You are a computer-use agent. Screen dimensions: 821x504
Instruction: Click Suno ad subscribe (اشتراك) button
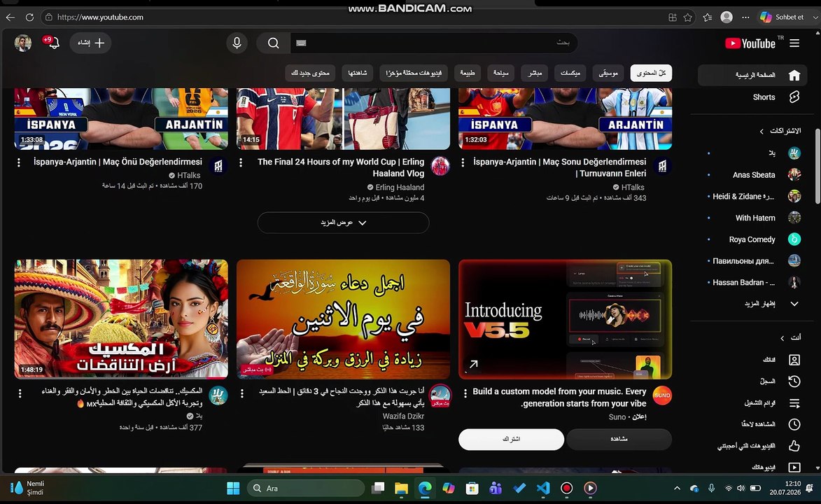click(511, 439)
